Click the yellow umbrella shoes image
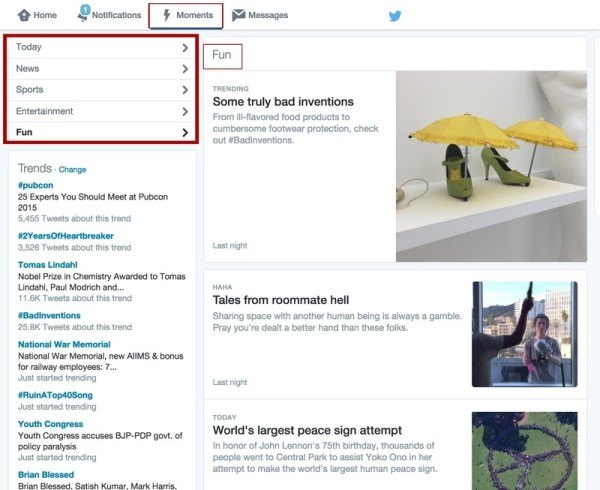Viewport: 600px width, 490px height. coord(490,165)
